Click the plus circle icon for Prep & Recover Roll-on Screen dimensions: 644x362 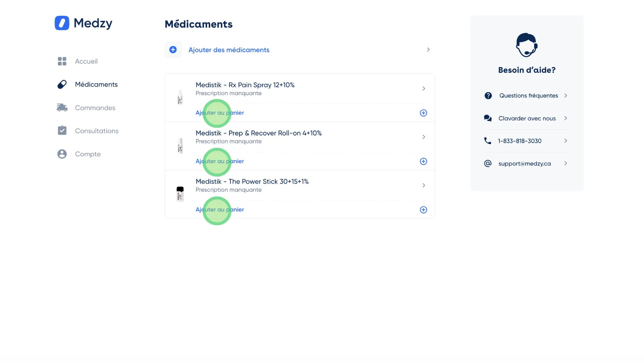click(x=423, y=161)
